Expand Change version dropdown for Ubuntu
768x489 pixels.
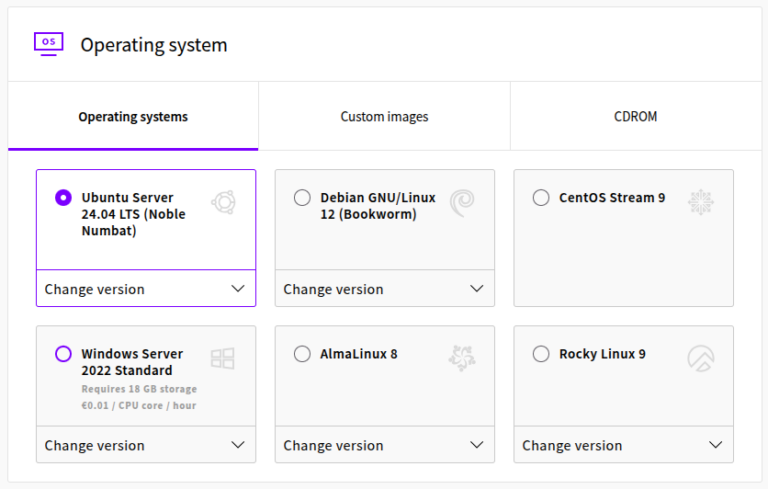pos(146,289)
